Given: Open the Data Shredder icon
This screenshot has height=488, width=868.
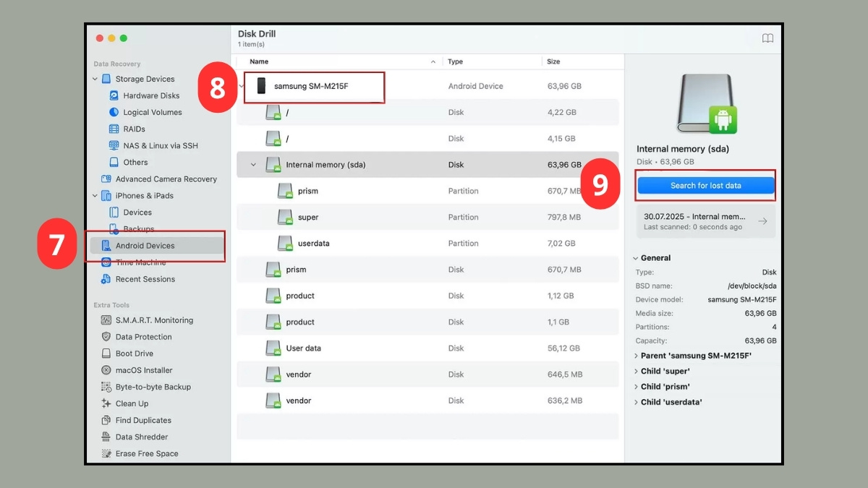Looking at the screenshot, I should tap(106, 437).
